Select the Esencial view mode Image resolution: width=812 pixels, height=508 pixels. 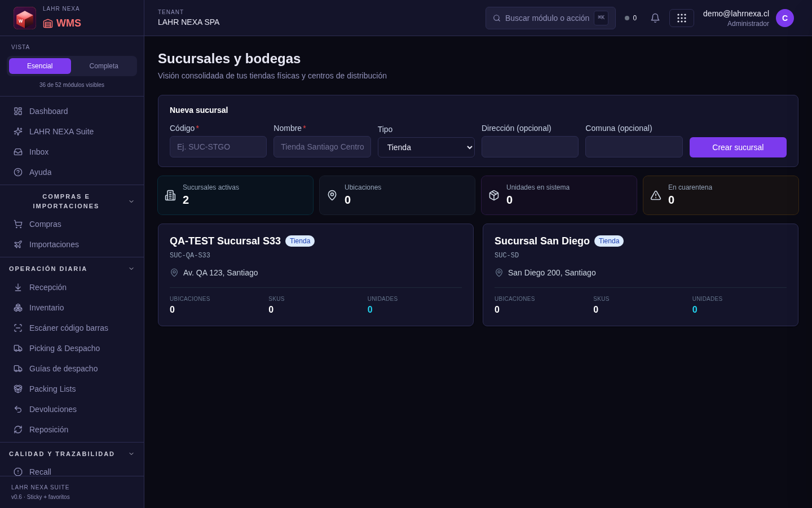point(40,66)
